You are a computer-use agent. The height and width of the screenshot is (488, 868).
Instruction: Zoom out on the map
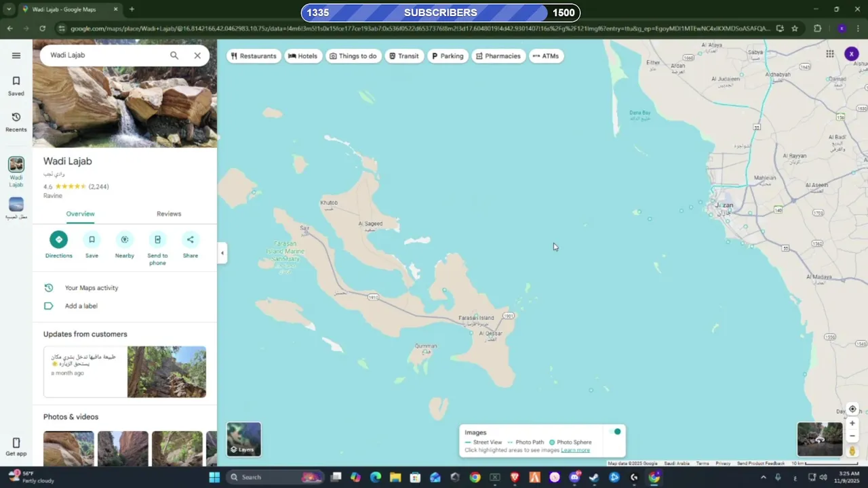[x=852, y=436]
